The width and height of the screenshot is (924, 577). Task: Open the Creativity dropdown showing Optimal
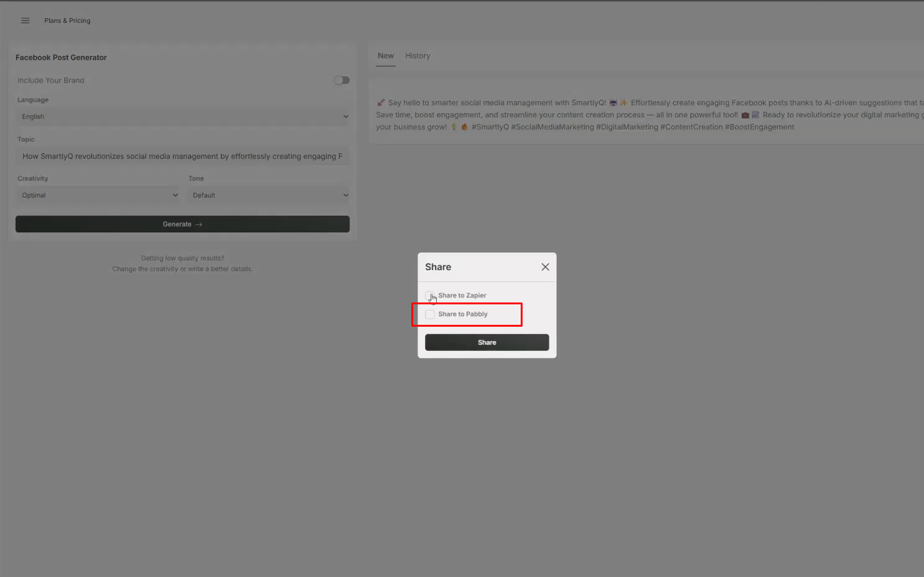click(x=98, y=195)
